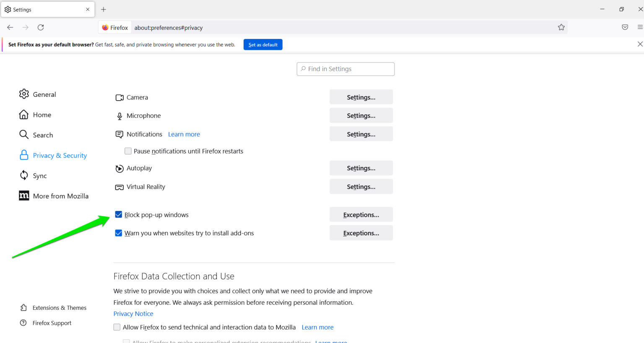Open the Search settings section

43,135
